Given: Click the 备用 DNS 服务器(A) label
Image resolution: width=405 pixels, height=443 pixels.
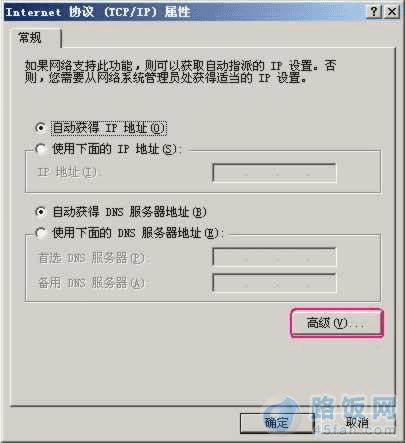Looking at the screenshot, I should (x=91, y=283).
